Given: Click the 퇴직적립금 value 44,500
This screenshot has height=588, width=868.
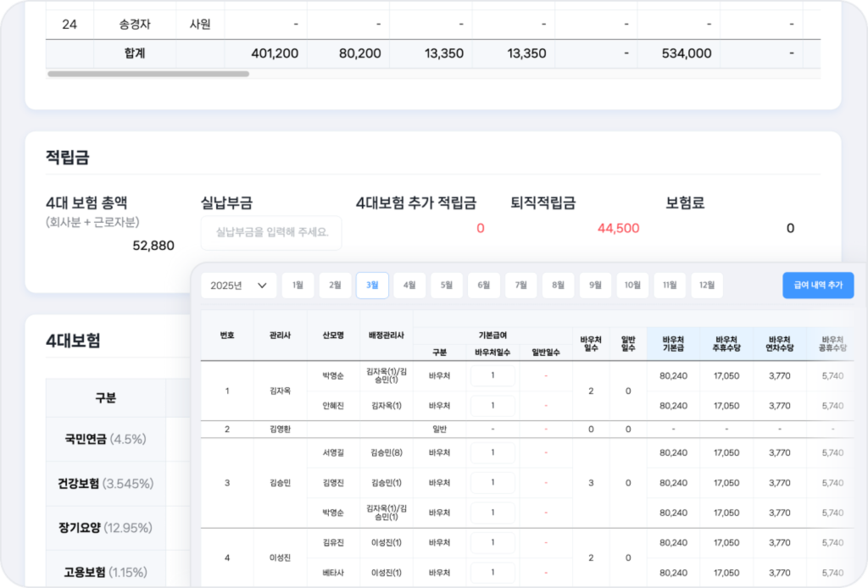Looking at the screenshot, I should (618, 229).
